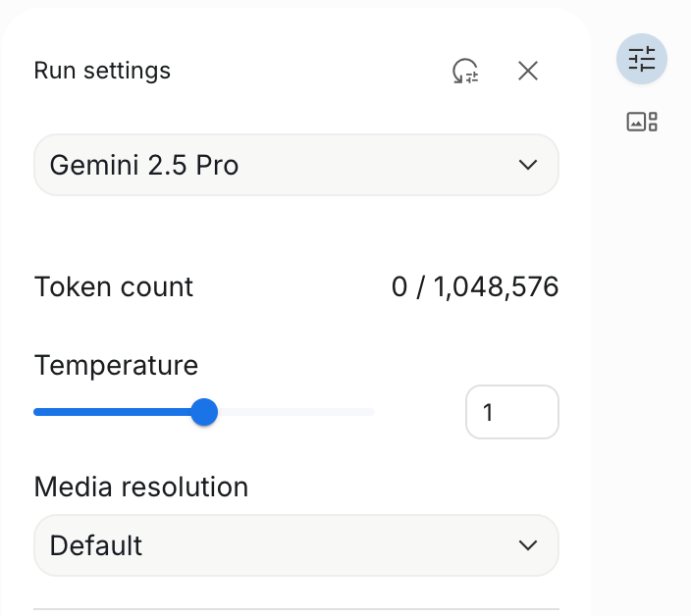Viewport: 691px width, 616px height.
Task: Click the Temperature value input box
Action: click(512, 412)
